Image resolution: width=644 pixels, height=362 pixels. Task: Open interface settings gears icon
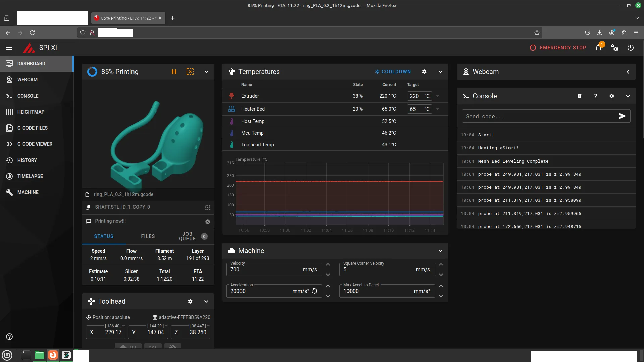pyautogui.click(x=614, y=48)
